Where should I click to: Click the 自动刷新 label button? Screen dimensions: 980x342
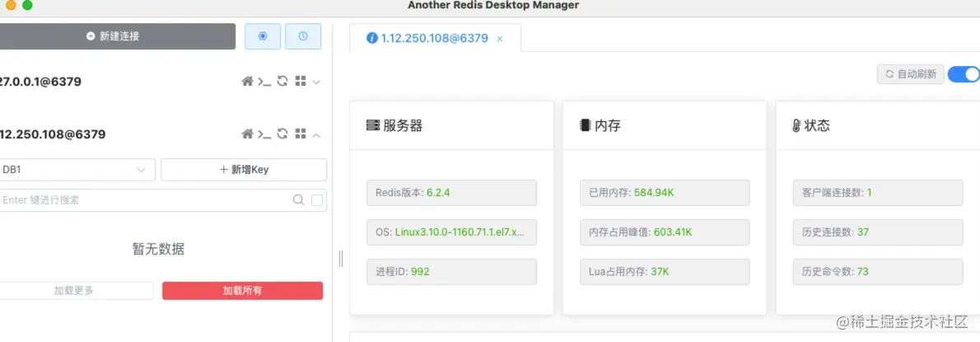pos(911,74)
